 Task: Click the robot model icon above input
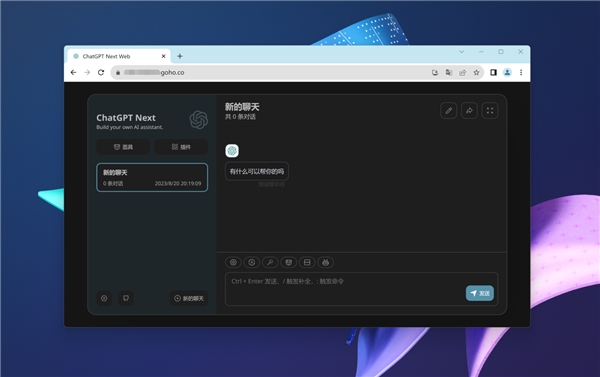point(325,262)
